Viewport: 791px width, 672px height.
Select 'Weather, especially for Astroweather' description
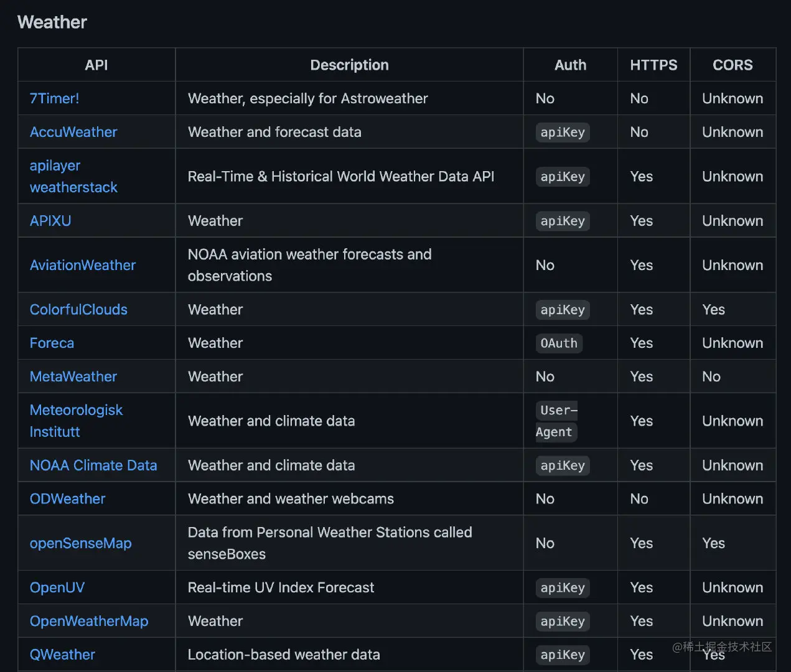point(308,98)
